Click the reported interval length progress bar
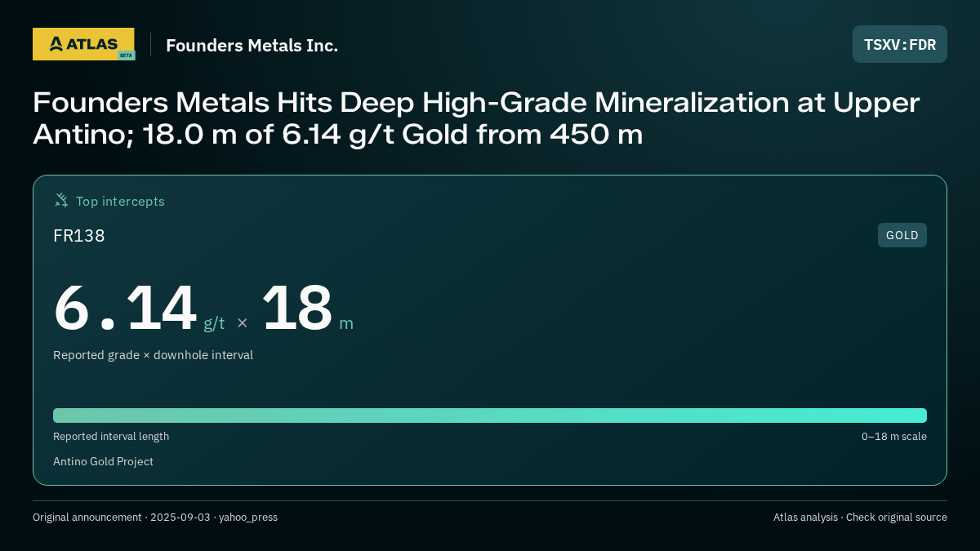980x551 pixels. pyautogui.click(x=490, y=415)
